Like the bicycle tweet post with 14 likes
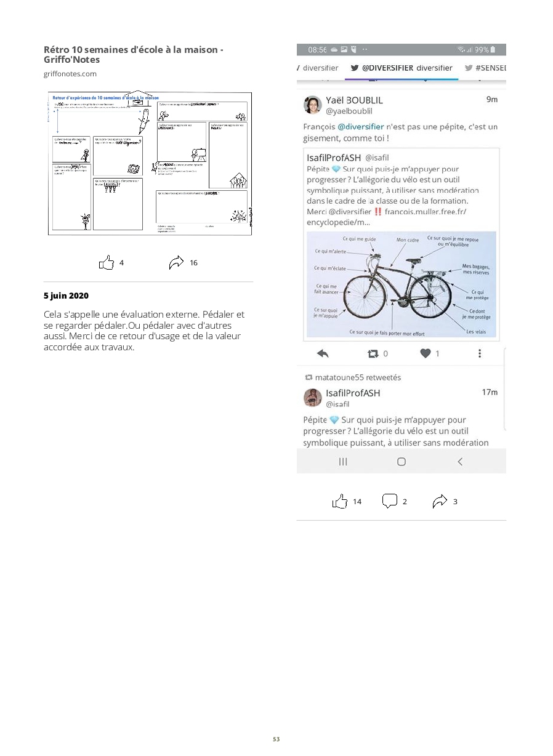 (340, 502)
